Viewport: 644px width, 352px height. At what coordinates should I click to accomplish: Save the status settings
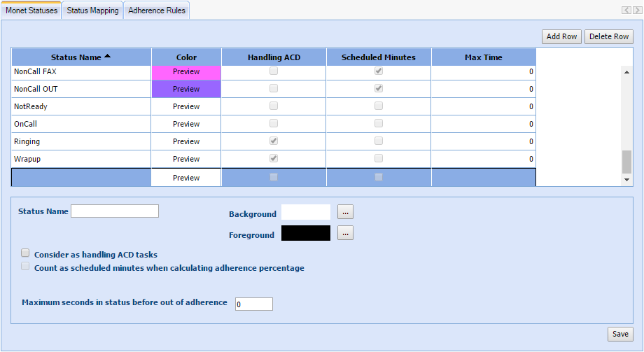(x=620, y=334)
